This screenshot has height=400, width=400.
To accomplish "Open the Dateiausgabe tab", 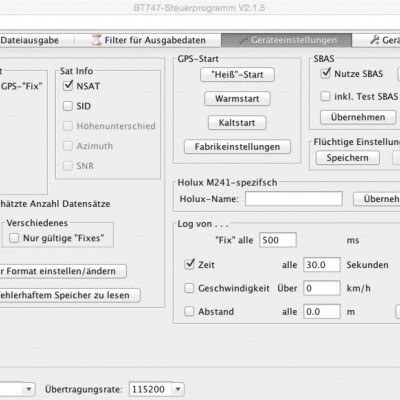I will coord(30,40).
